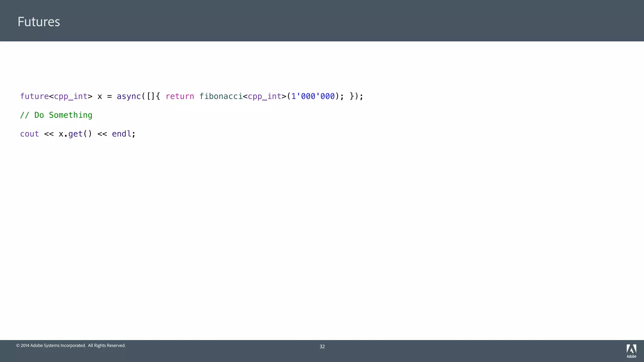Click the Futures slide title
The image size is (644, 362).
(x=39, y=22)
